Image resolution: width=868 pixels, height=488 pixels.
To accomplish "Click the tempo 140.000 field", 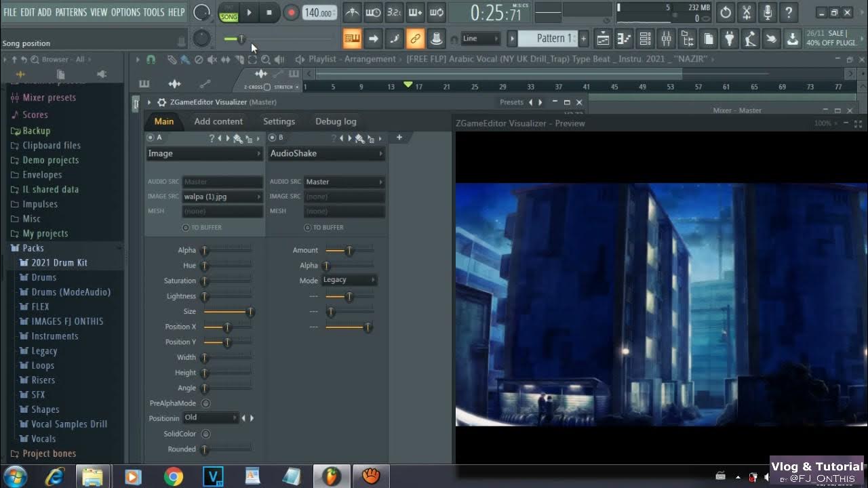I will pyautogui.click(x=319, y=13).
